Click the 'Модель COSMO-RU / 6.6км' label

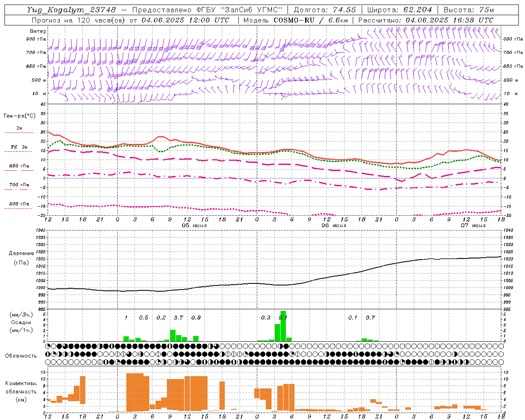click(296, 20)
